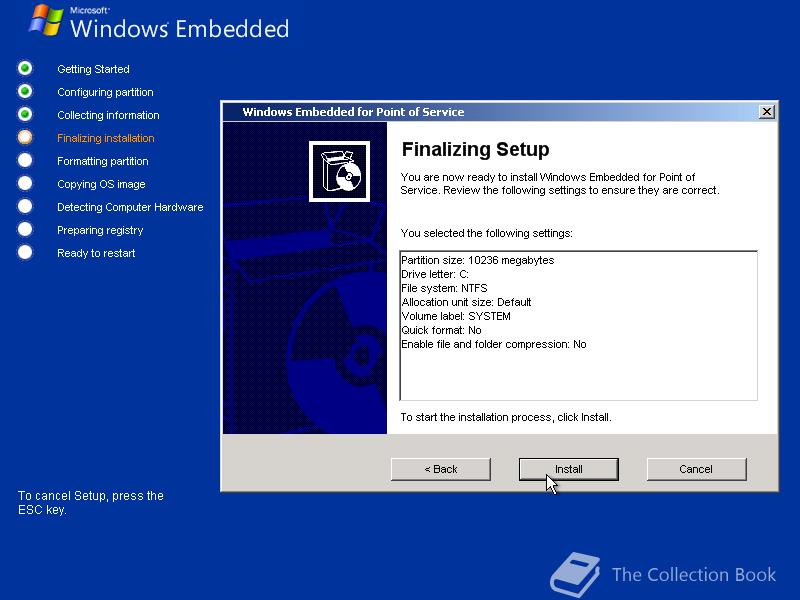Viewport: 800px width, 600px height.
Task: Select the 'File system: NTFS' line
Action: point(444,288)
